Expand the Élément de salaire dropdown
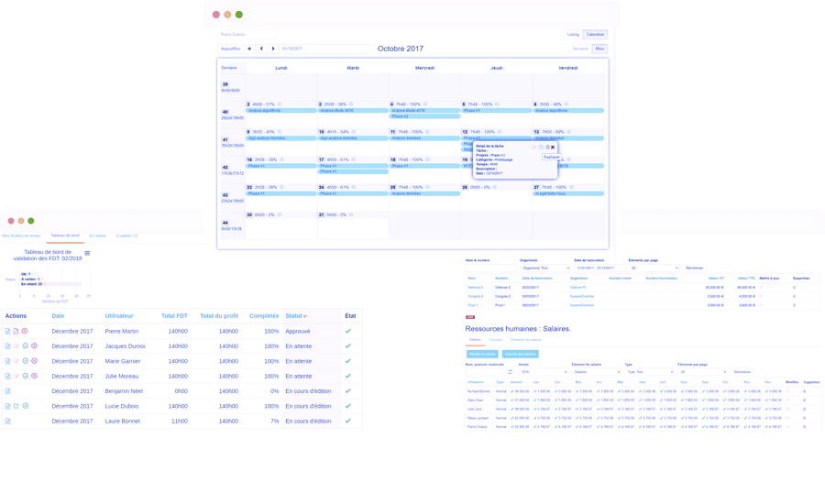 [596, 372]
